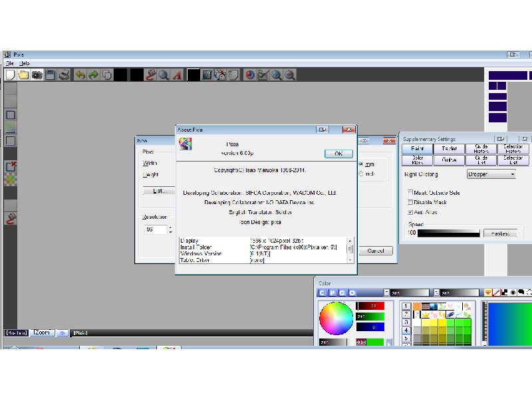This screenshot has width=532, height=399.
Task: Switch to the Tablet tab
Action: (x=450, y=148)
